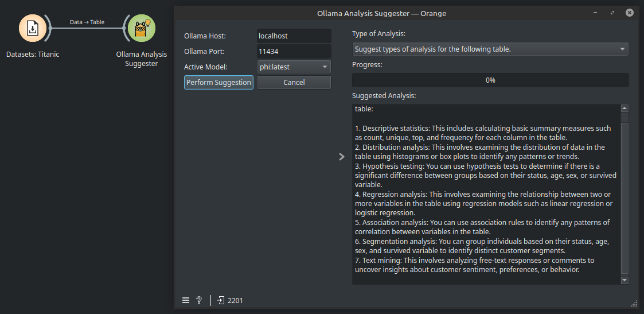Focus the Ollama Port input field

click(294, 51)
